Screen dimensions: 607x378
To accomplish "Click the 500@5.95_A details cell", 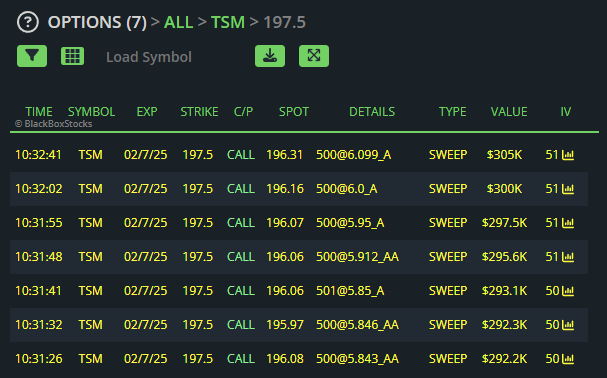I will coord(350,223).
